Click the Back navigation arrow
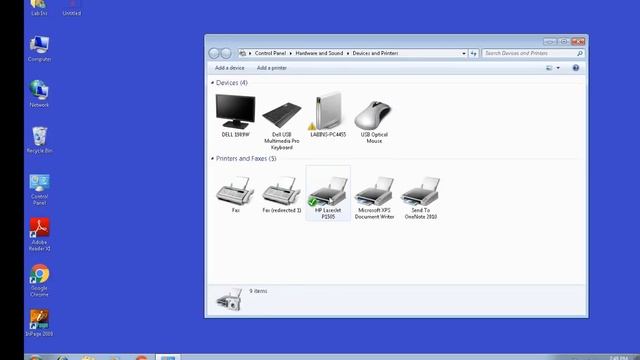Viewport: 640px width, 360px height. coord(214,53)
